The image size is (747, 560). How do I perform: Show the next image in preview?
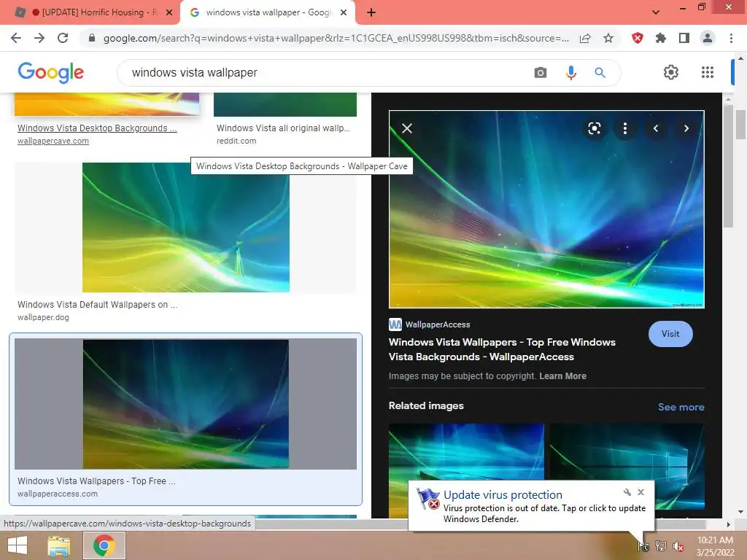click(x=686, y=128)
